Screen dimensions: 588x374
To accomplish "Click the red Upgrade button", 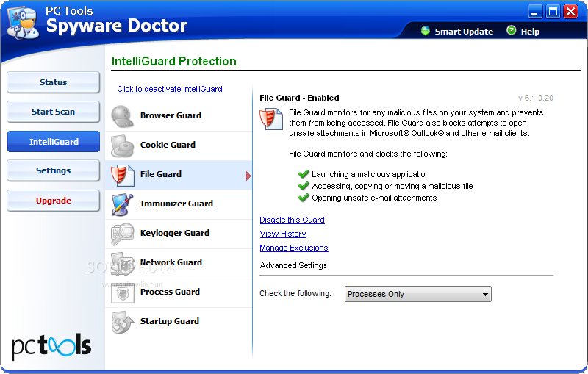I will [53, 201].
